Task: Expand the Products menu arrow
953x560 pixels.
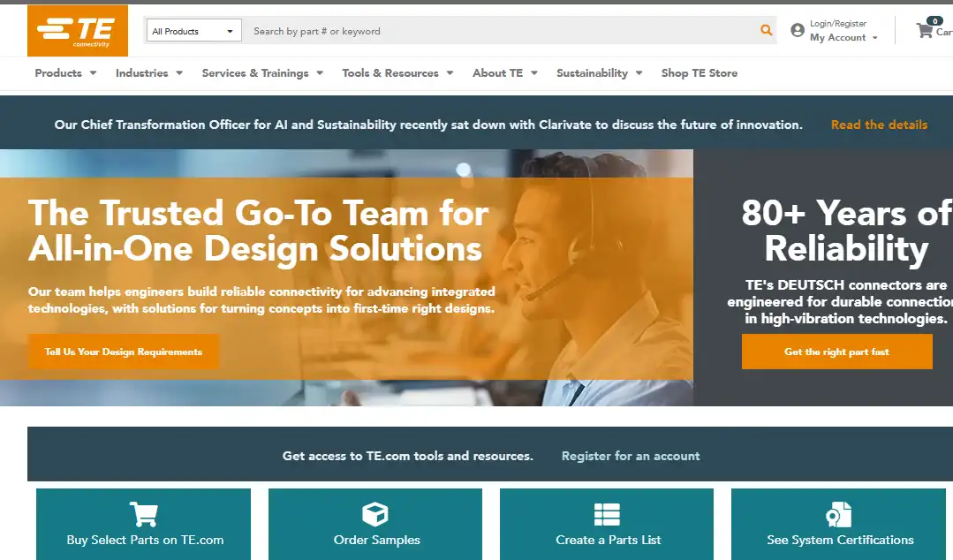Action: click(x=93, y=73)
